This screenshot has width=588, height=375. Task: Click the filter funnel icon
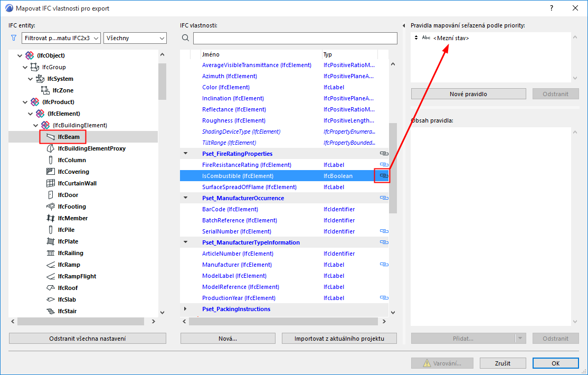[14, 38]
